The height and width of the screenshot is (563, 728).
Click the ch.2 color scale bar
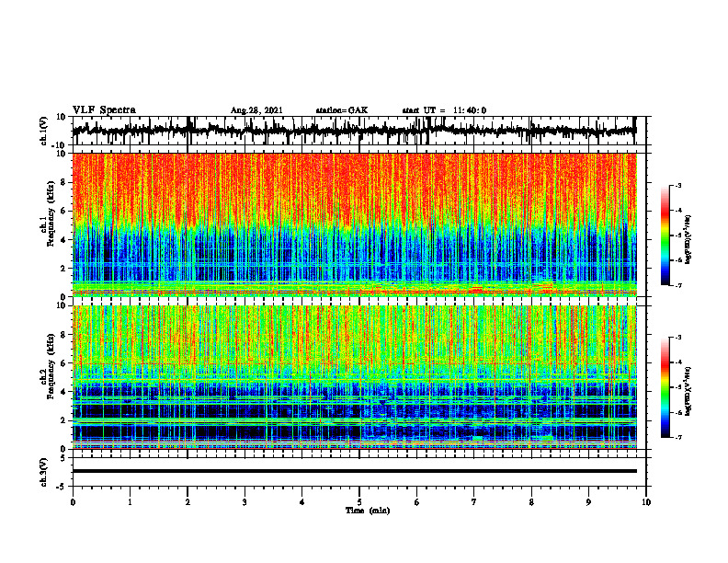coord(665,387)
